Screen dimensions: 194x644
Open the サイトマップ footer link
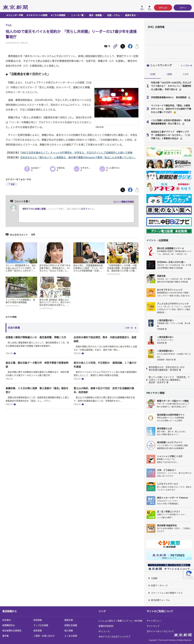tap(153, 626)
